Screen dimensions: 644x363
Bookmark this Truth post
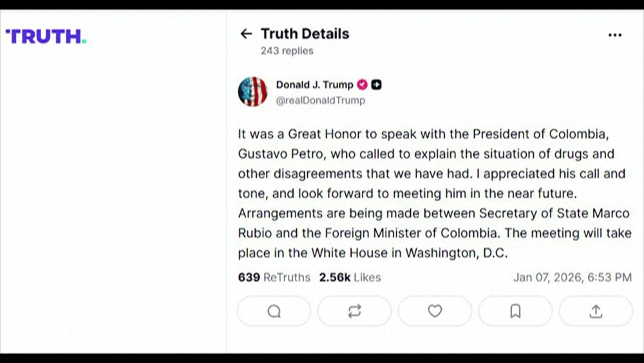515,311
